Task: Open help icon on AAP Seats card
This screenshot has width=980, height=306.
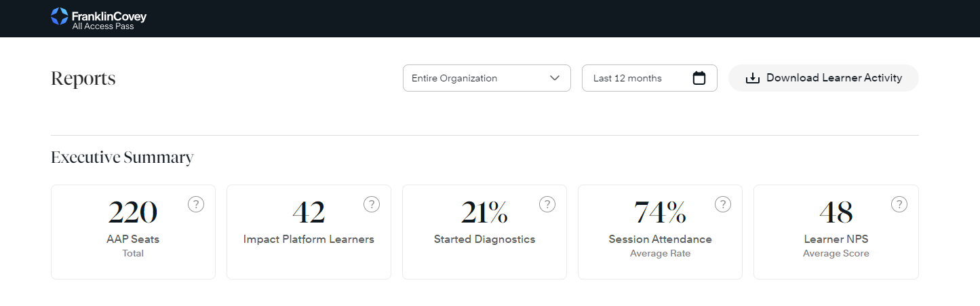Action: click(x=196, y=204)
